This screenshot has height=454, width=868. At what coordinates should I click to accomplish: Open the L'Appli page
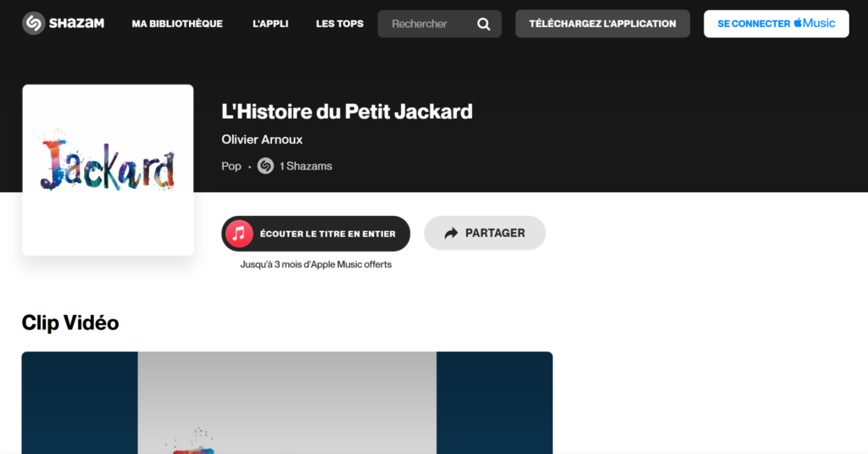[x=270, y=24]
